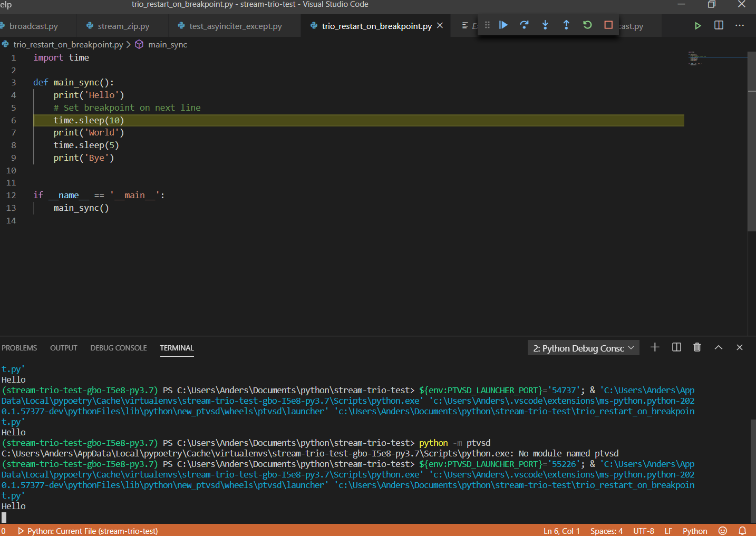
Task: Kill the terminal using the trash icon
Action: pyautogui.click(x=697, y=347)
